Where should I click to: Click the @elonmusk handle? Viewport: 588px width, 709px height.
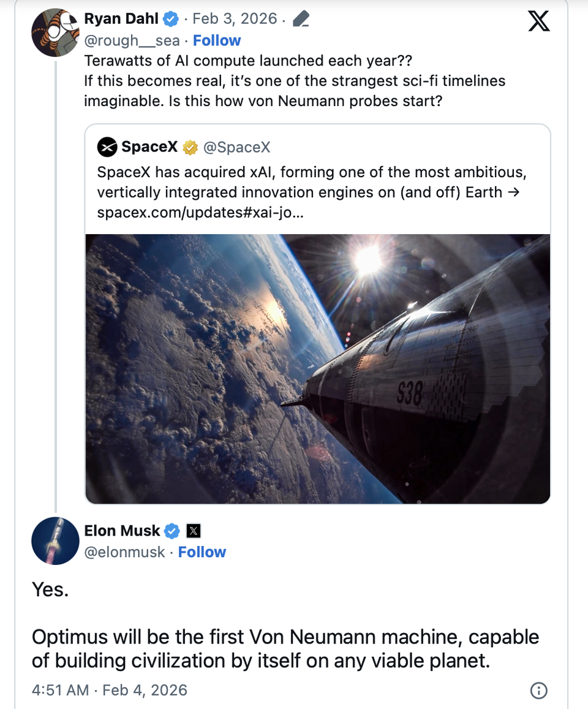(x=124, y=552)
